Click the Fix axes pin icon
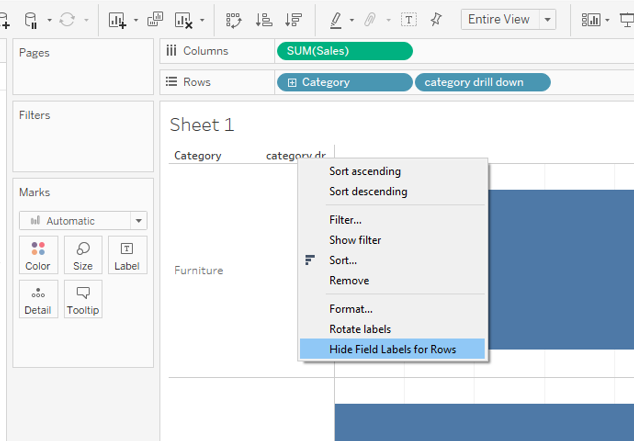 point(436,19)
